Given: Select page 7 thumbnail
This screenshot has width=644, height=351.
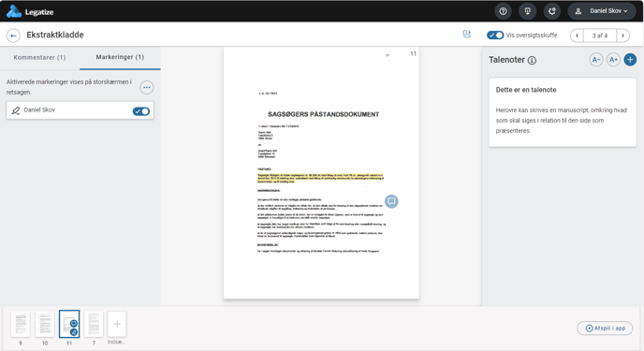Looking at the screenshot, I should tap(94, 324).
